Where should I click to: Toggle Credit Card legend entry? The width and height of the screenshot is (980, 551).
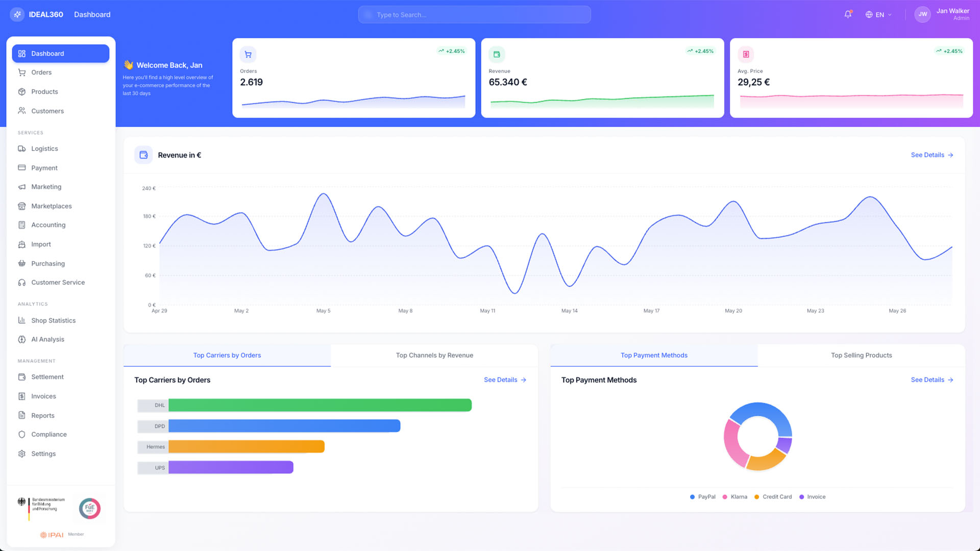pyautogui.click(x=773, y=497)
